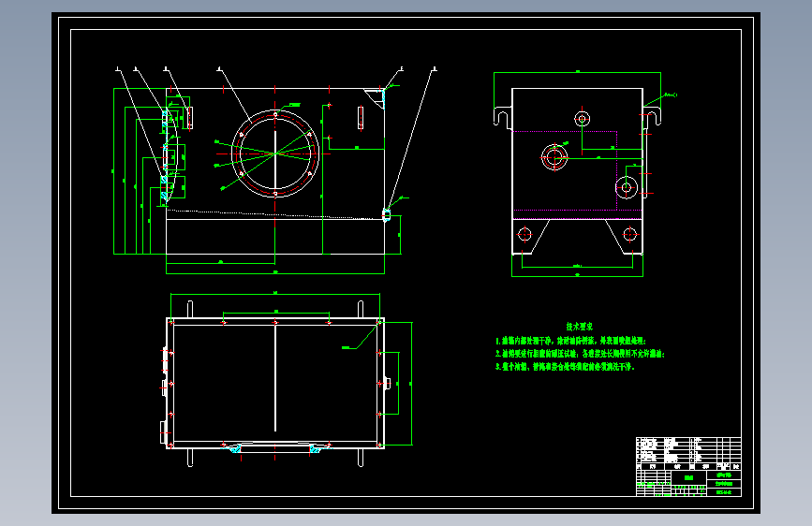Image resolution: width=812 pixels, height=526 pixels.
Task: Select the vertical partition line in plan view
Action: (275, 379)
